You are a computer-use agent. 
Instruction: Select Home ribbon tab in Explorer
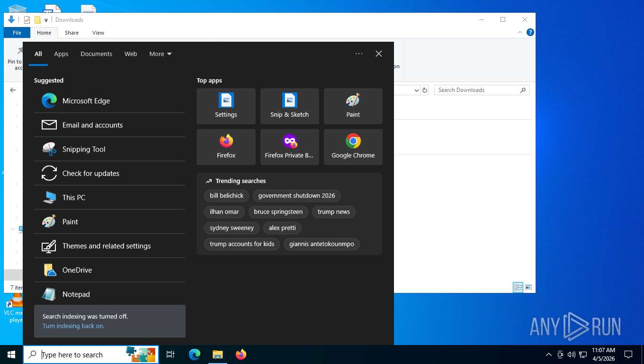(44, 33)
